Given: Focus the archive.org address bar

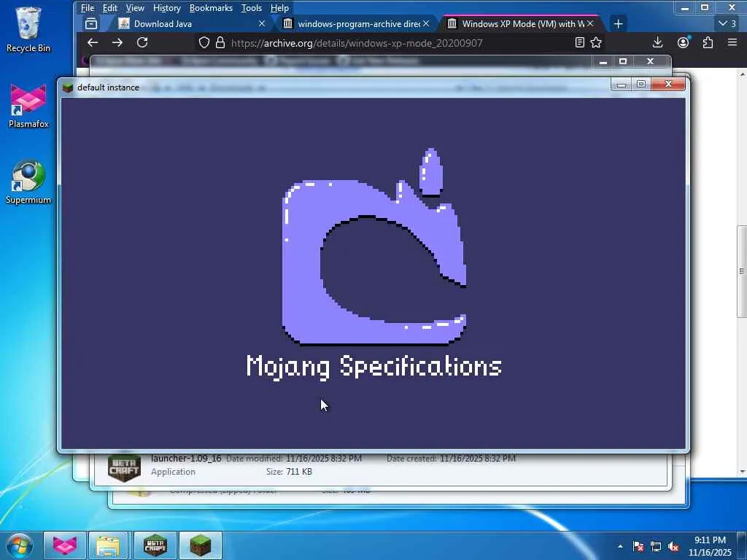Looking at the screenshot, I should tap(400, 43).
